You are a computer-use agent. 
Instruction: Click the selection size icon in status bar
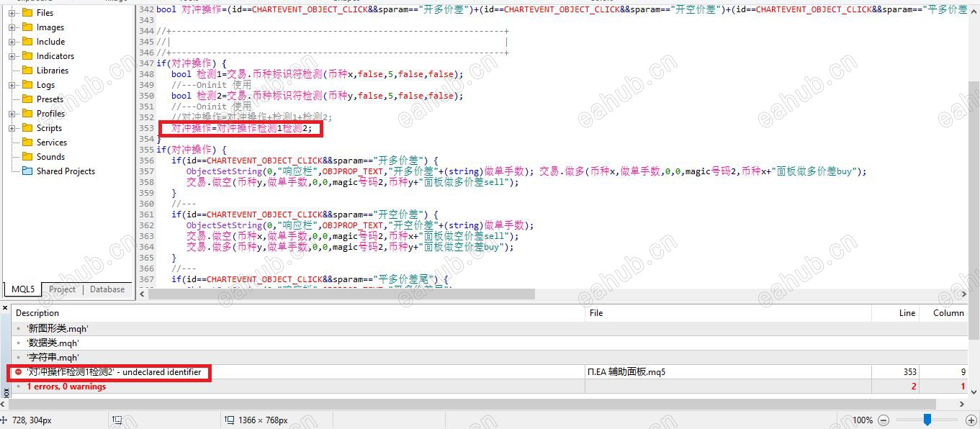[117, 420]
